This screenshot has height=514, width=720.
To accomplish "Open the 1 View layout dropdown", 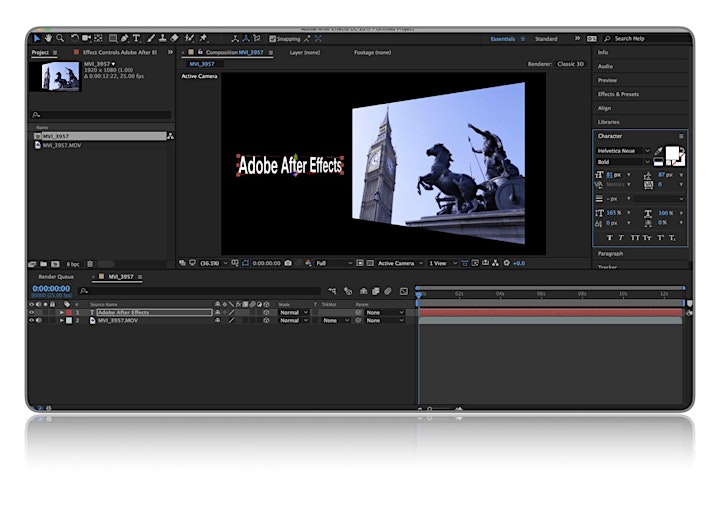I will click(x=443, y=263).
